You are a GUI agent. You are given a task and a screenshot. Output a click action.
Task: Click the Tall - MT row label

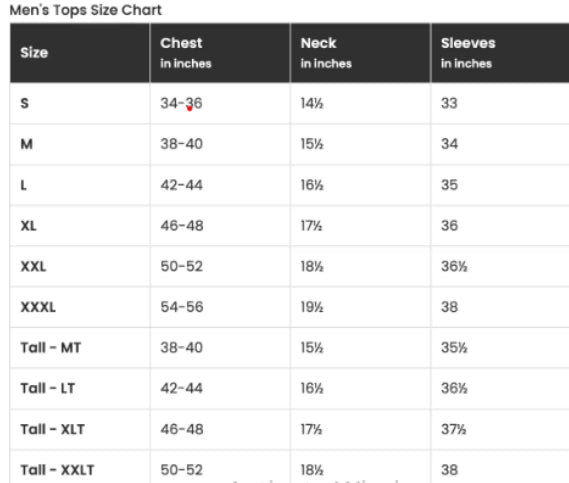click(x=50, y=348)
